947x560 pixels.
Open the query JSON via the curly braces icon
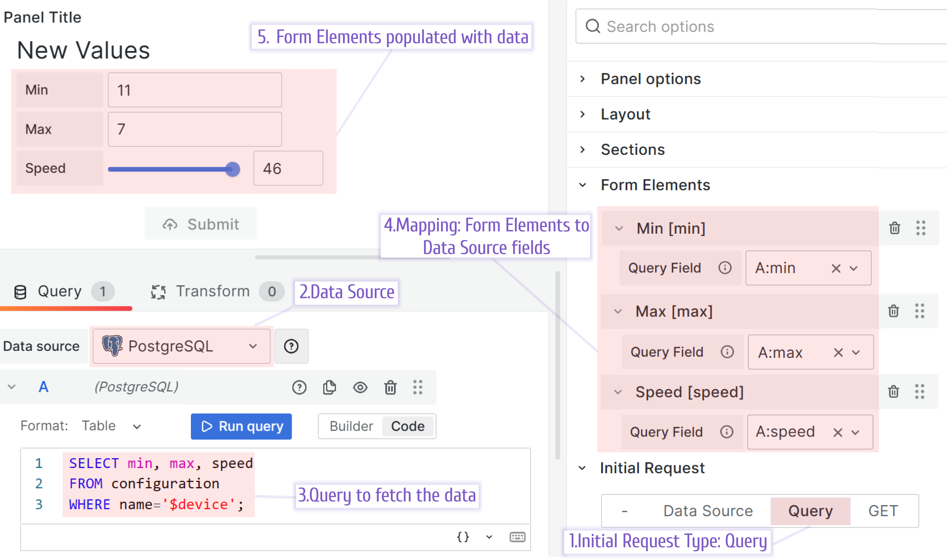coord(462,537)
